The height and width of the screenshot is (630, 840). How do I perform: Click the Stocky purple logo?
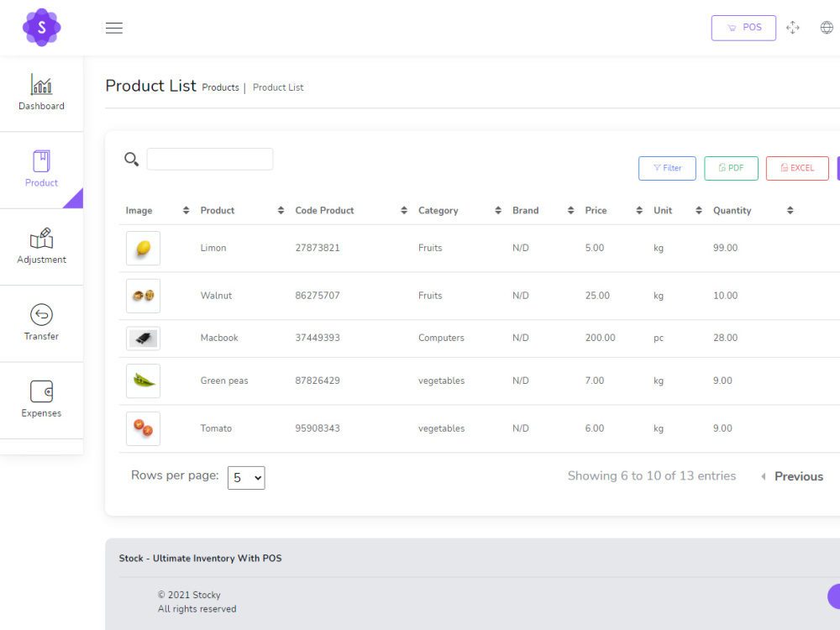click(42, 28)
